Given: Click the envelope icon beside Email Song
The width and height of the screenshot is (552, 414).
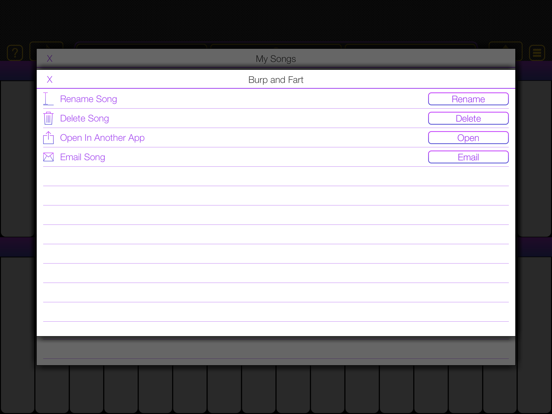Looking at the screenshot, I should [x=48, y=157].
